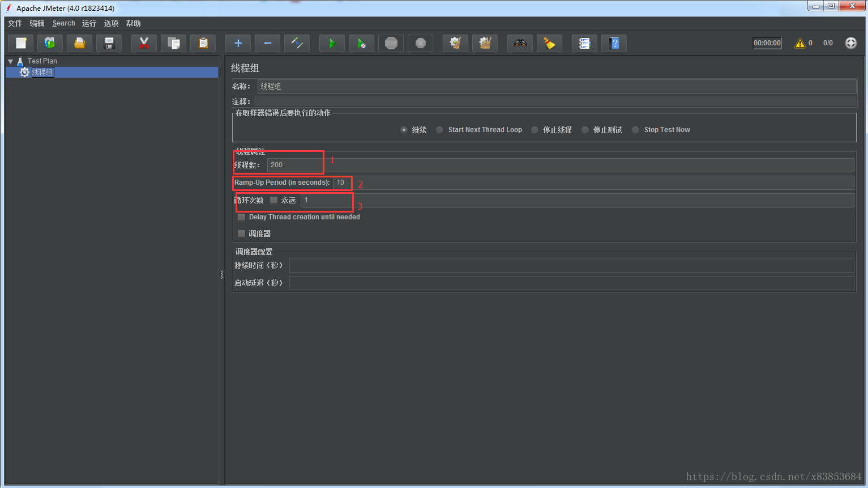868x488 pixels.
Task: Select the 停止线程 radio button
Action: point(535,130)
